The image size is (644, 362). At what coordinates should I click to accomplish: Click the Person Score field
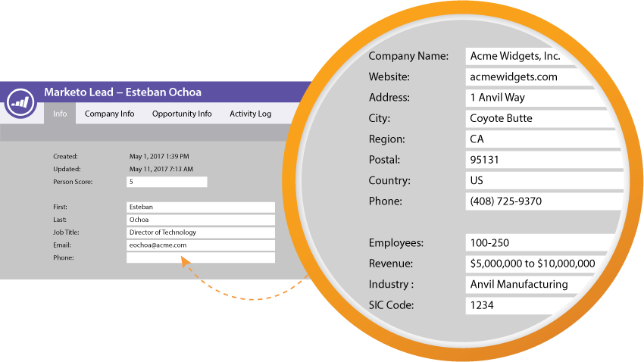(x=167, y=182)
